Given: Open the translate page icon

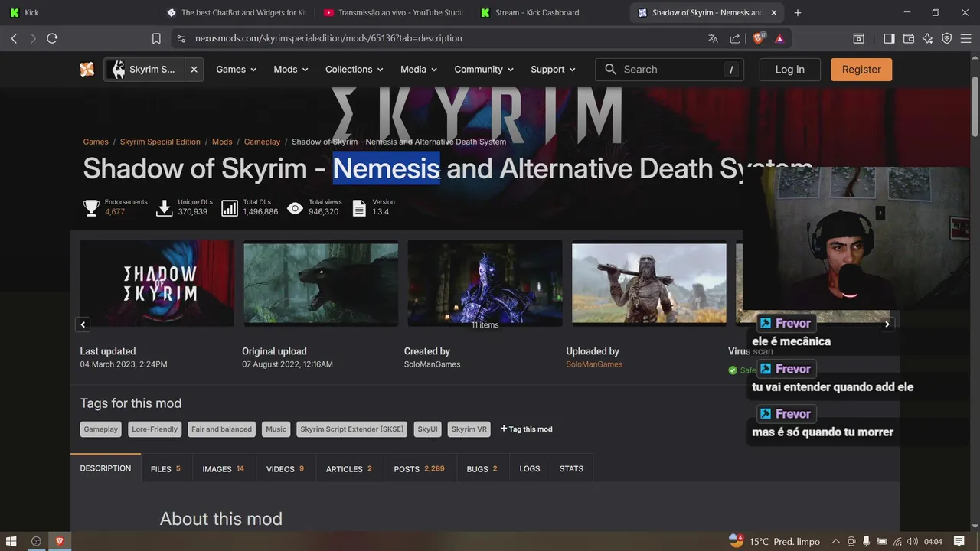Looking at the screenshot, I should tap(713, 38).
